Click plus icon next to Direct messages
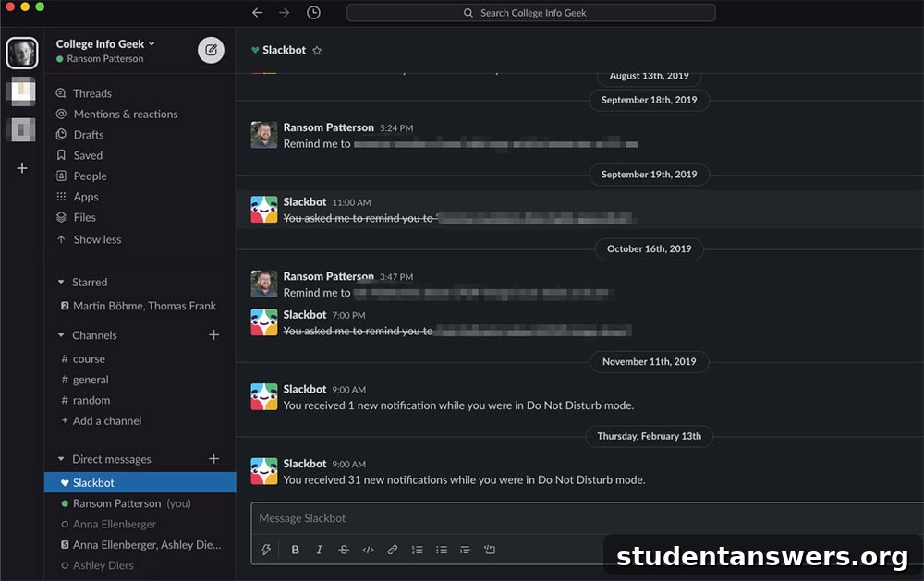This screenshot has width=924, height=581. 214,458
